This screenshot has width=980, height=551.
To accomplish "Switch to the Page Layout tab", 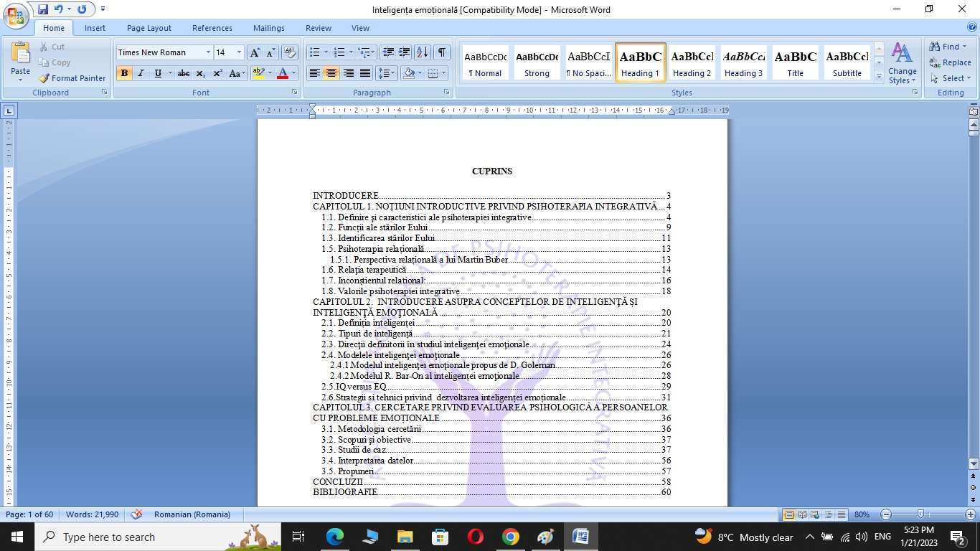I will click(x=149, y=28).
